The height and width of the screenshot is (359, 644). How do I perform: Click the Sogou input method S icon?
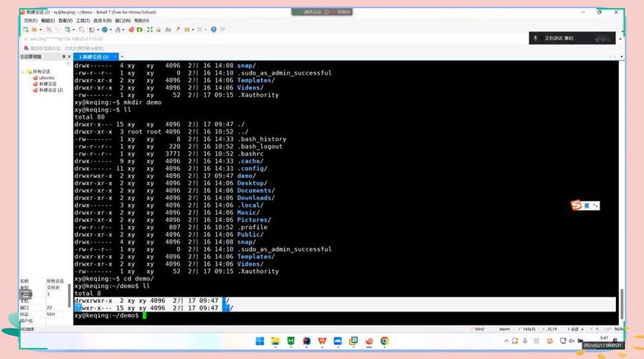(577, 205)
